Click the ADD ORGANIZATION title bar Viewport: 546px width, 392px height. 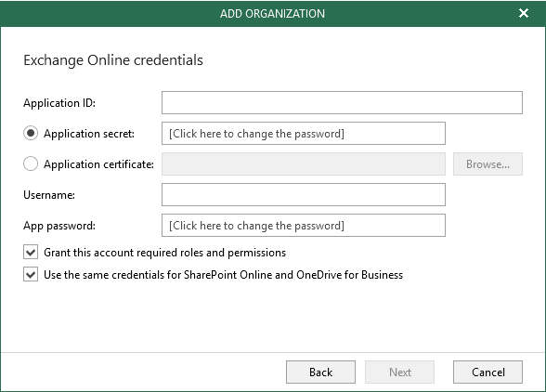pyautogui.click(x=272, y=14)
